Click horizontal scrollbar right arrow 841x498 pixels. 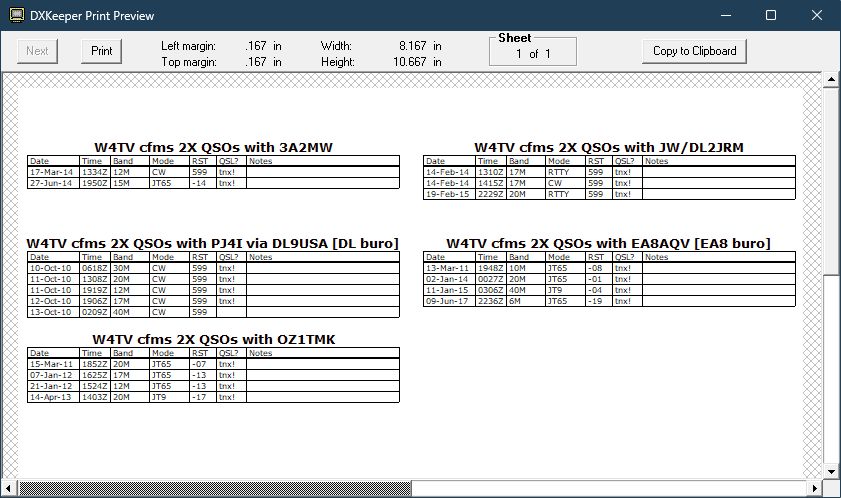pyautogui.click(x=815, y=488)
